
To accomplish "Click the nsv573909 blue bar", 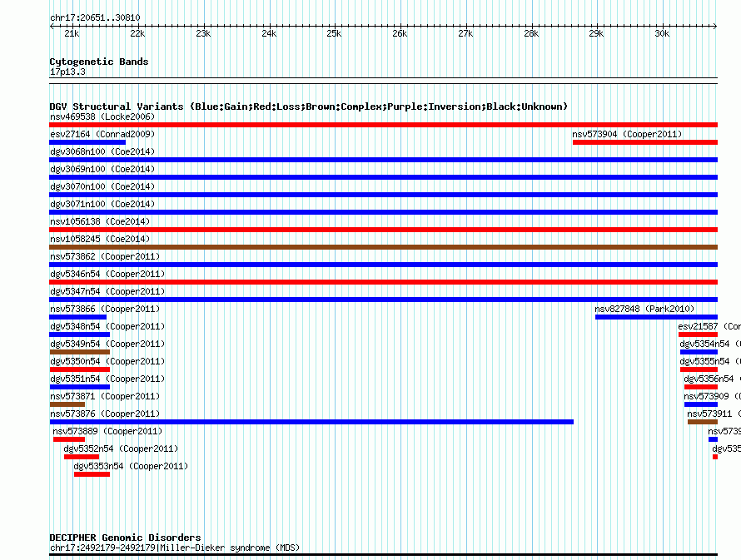I will click(701, 404).
